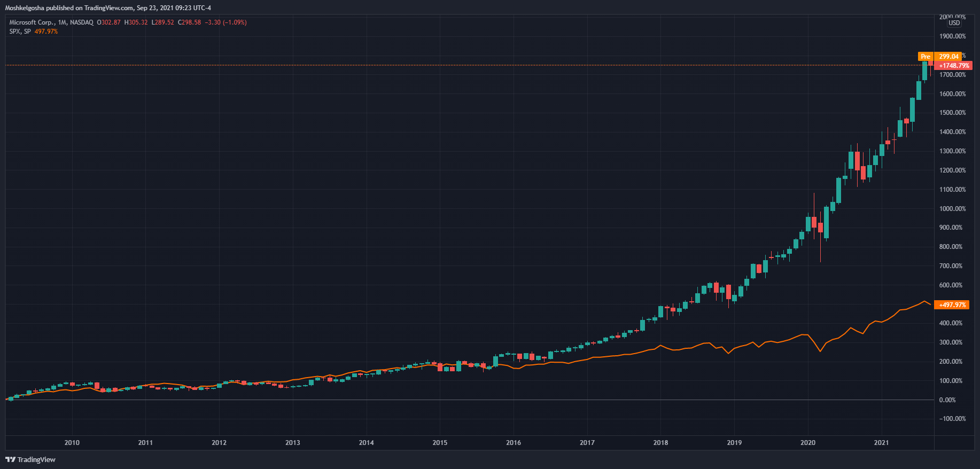Click the 2019 label on time axis
This screenshot has height=469, width=980.
[734, 443]
